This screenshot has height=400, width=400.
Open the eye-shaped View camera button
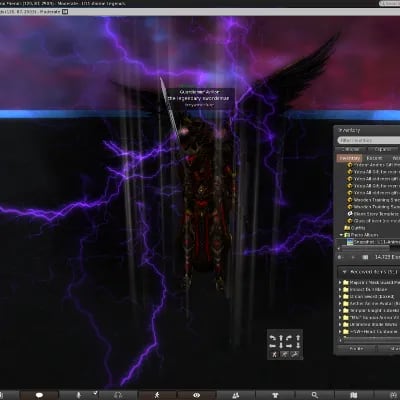(197, 395)
